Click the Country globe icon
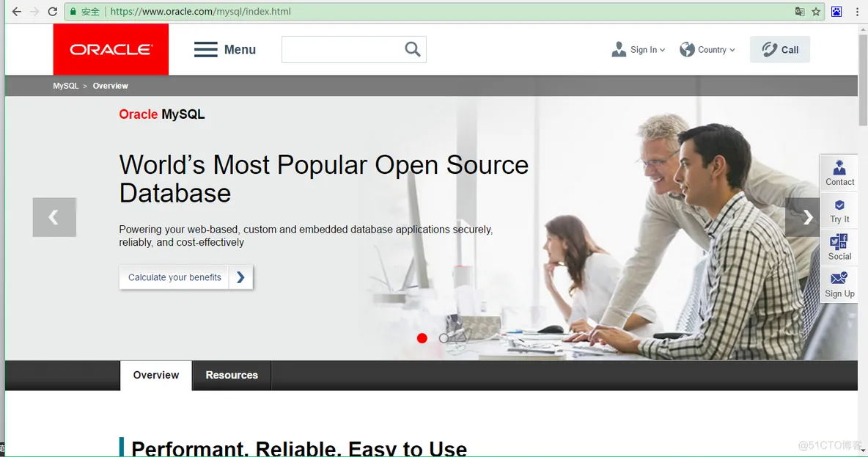Image resolution: width=868 pixels, height=457 pixels. (x=687, y=49)
